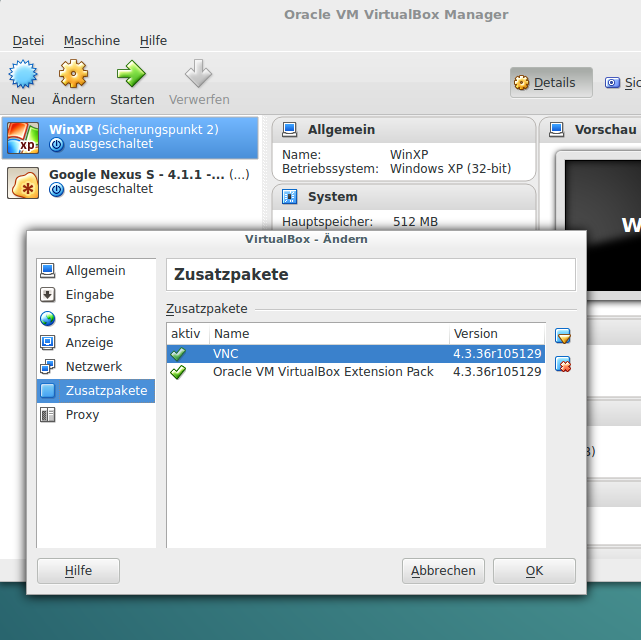Open Netzwerk page in settings dialog
Screen dimensions: 641x640
96,367
